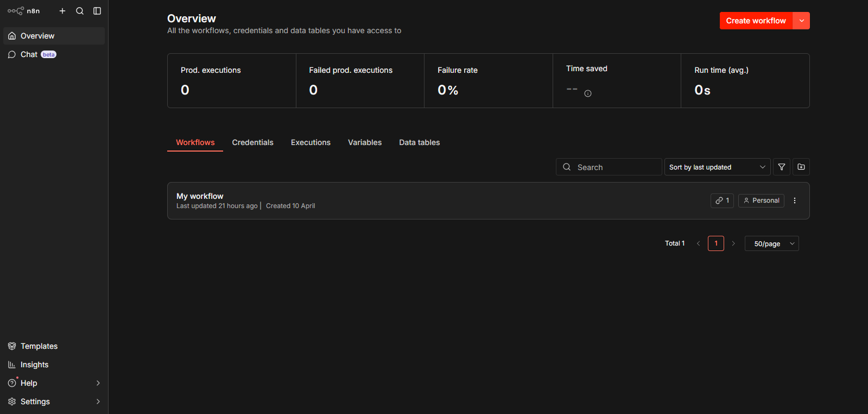
Task: Click the 'Total 1' pagination text
Action: pos(675,243)
